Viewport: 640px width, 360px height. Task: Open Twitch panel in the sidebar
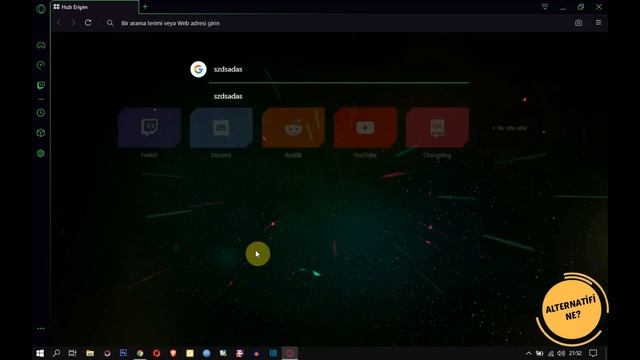[x=41, y=85]
